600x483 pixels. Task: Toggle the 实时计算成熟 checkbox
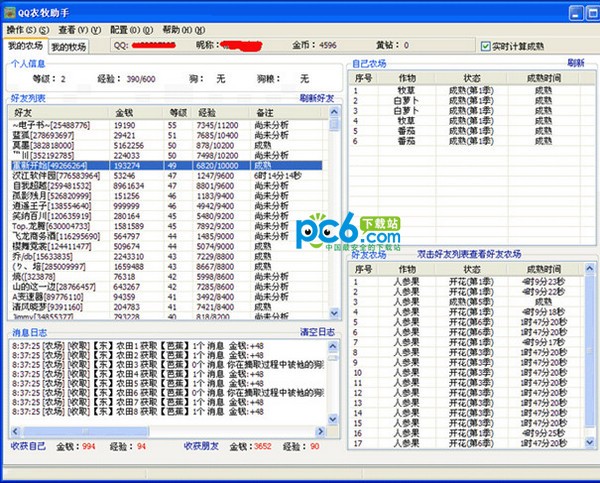pos(486,46)
